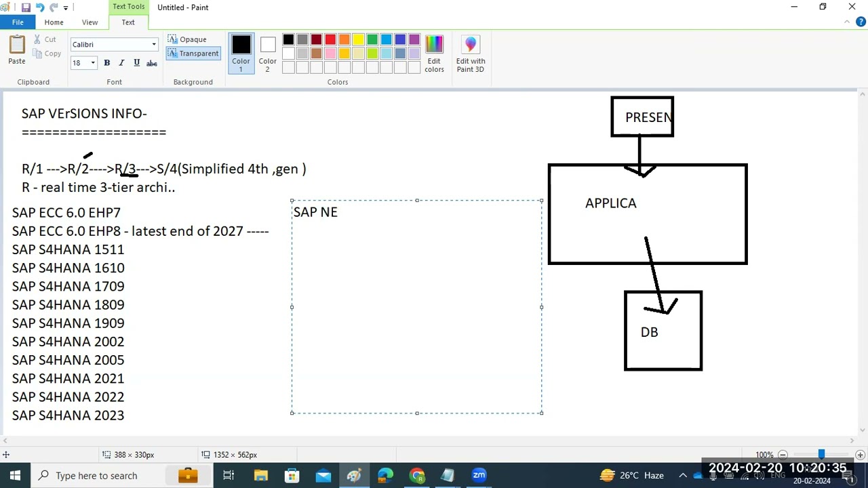
Task: Open Paint Help question mark icon
Action: (860, 22)
